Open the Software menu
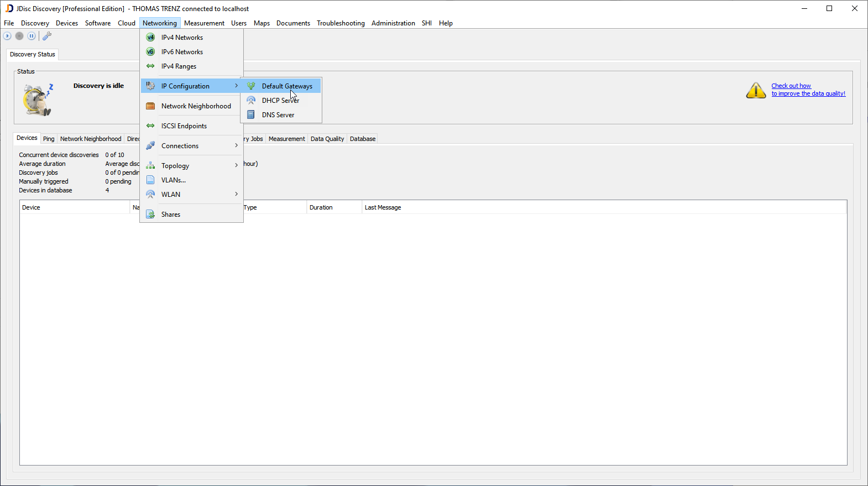Image resolution: width=868 pixels, height=486 pixels. coord(98,23)
